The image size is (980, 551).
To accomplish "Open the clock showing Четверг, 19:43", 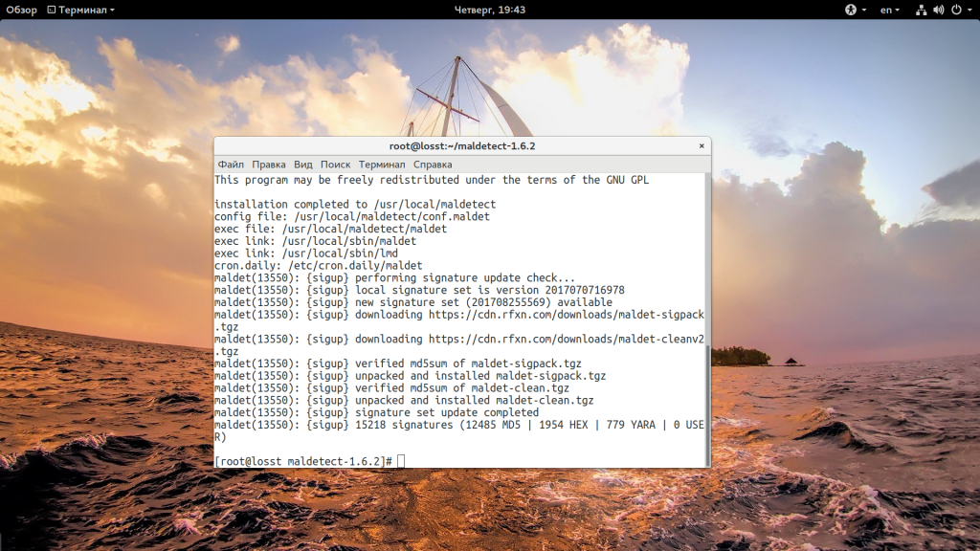I will [489, 10].
